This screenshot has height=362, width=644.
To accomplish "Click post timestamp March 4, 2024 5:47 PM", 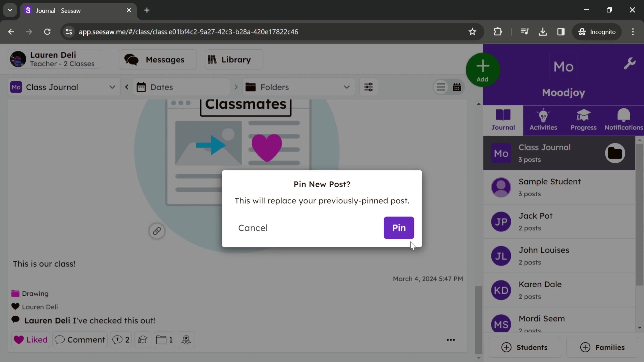I will click(x=428, y=279).
